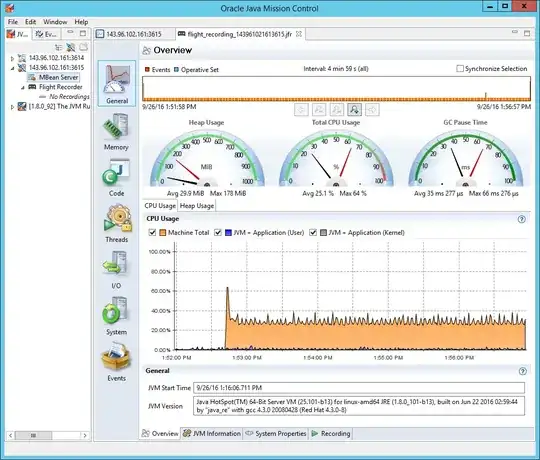Open the JVM Information bottom tab
Screen dimensions: 540x460
211,433
